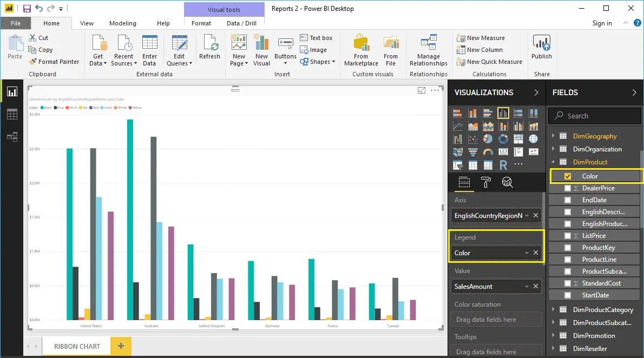Select the RIBBON CHART page tab

77,346
